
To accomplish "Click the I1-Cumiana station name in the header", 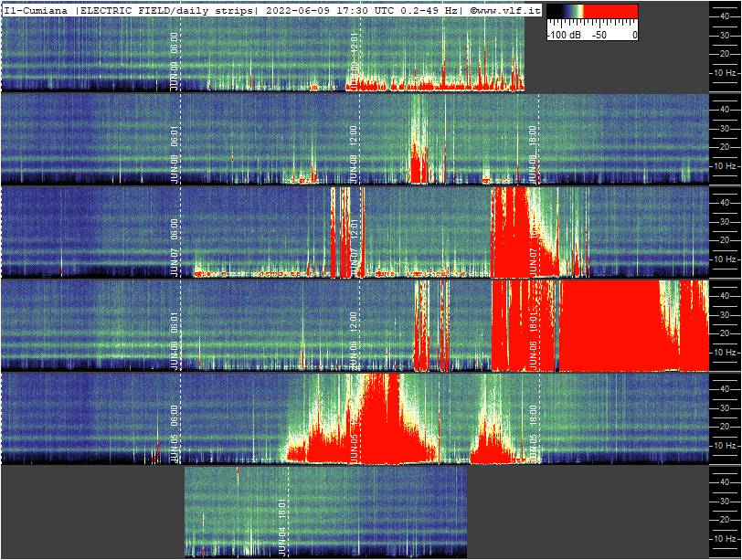I will click(37, 9).
